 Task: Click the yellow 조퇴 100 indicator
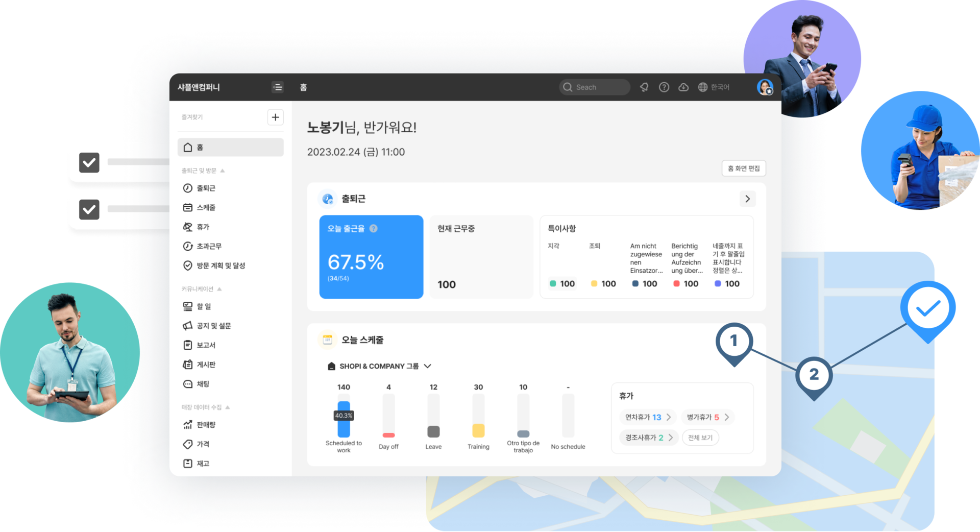click(x=603, y=284)
